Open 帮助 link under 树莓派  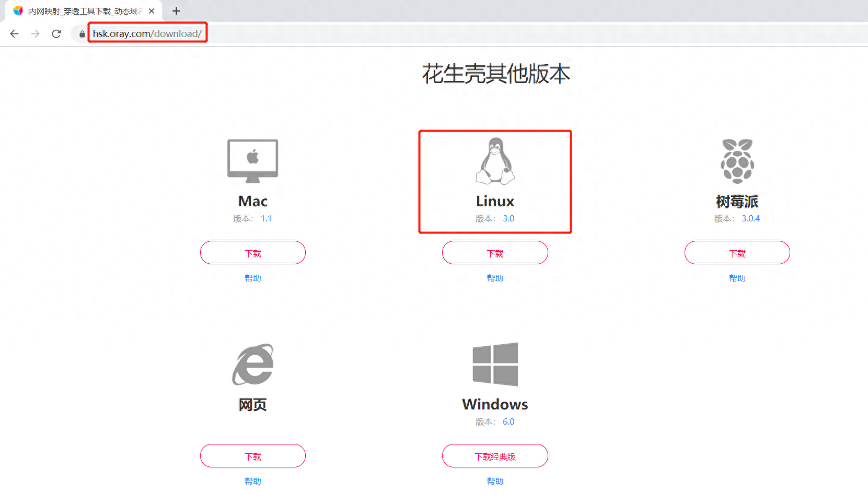coord(737,278)
